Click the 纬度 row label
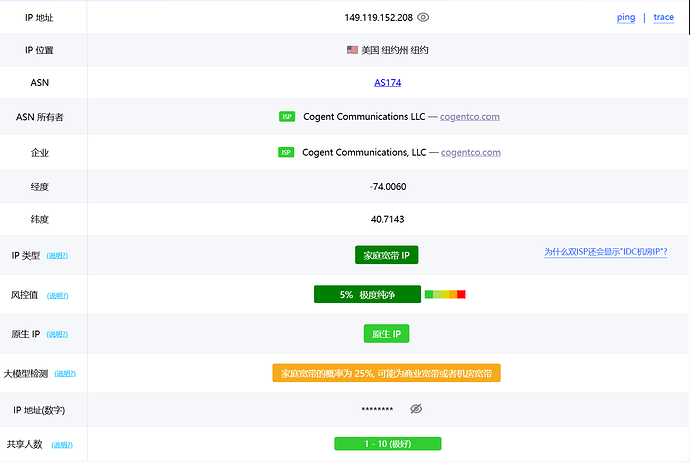Screen dimensions: 690x463 [40, 219]
